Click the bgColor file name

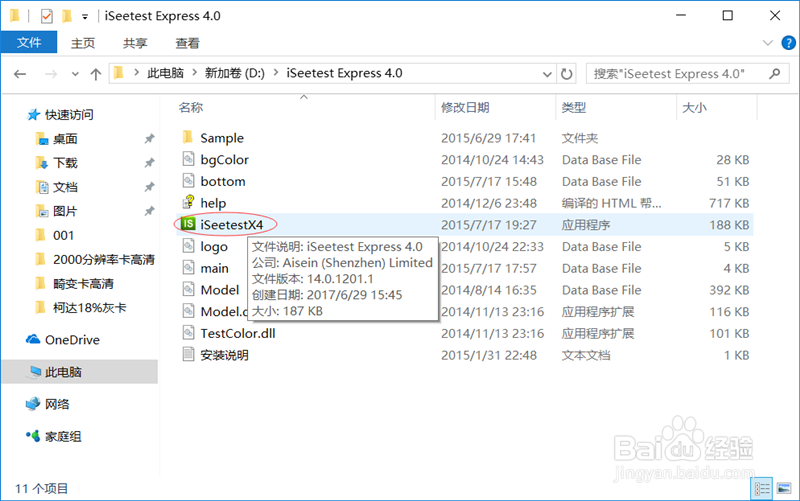(224, 160)
